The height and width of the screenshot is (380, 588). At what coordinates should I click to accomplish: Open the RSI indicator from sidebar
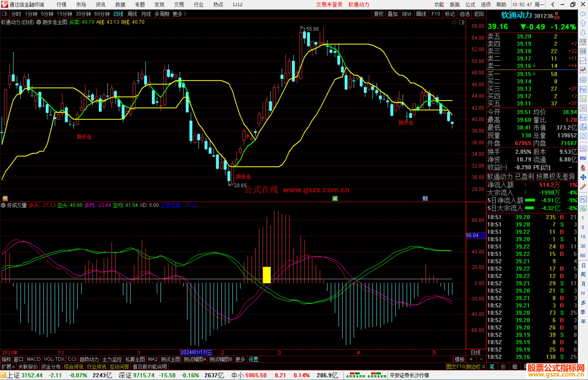coord(583,158)
